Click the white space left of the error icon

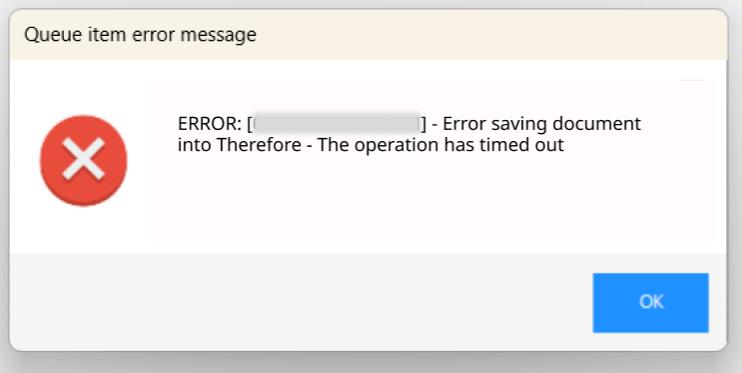25,161
